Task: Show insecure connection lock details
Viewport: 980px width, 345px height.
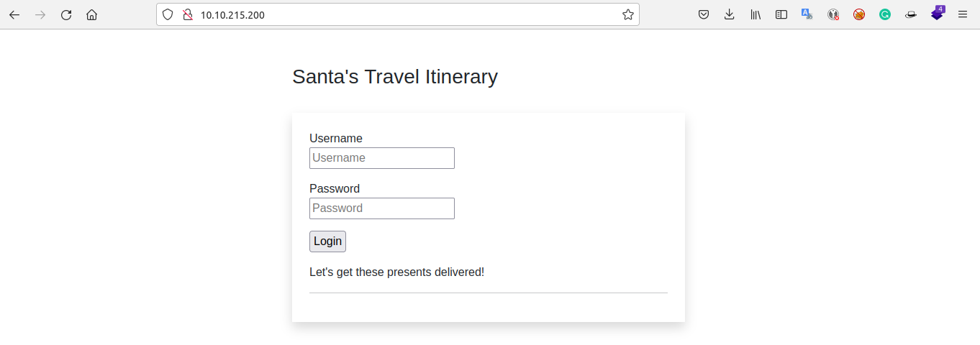Action: coord(188,14)
